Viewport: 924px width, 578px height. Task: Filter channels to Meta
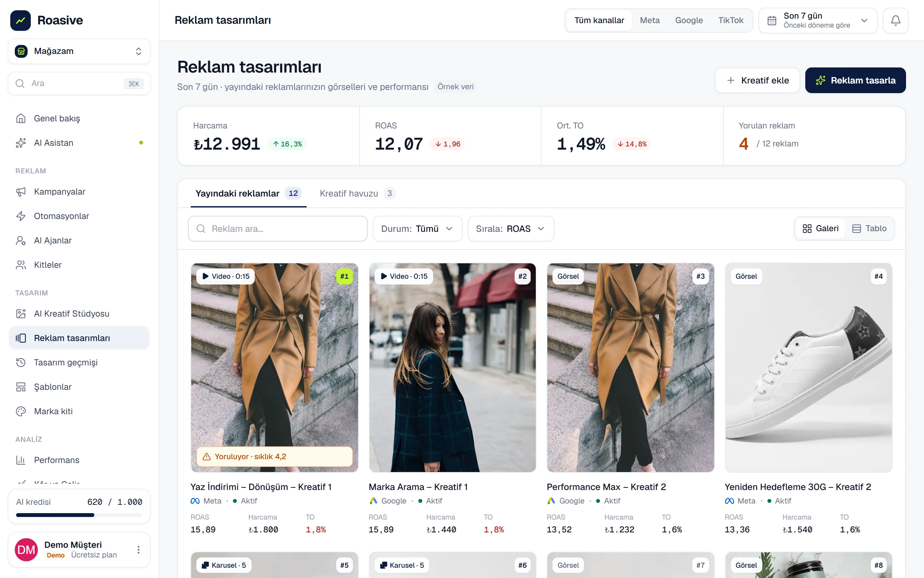pyautogui.click(x=649, y=20)
